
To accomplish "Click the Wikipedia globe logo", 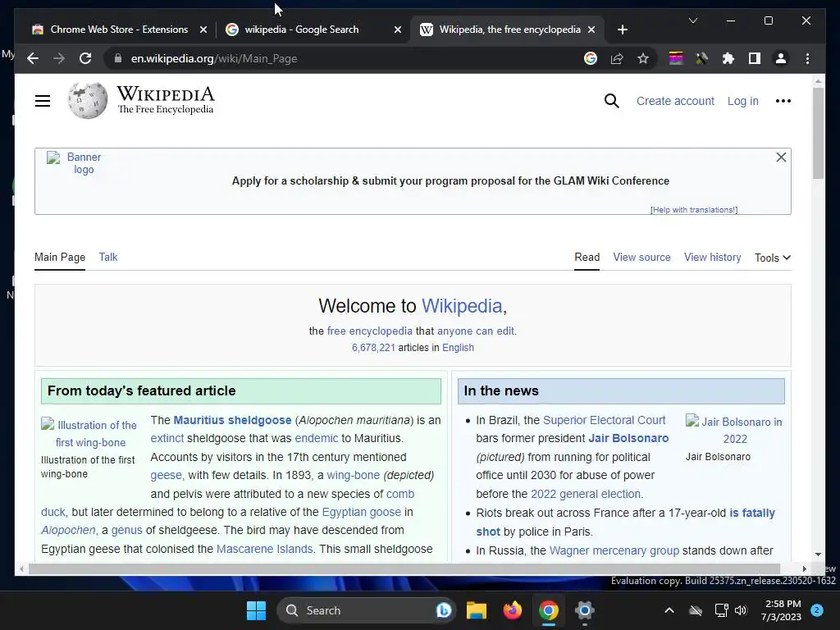I will pyautogui.click(x=87, y=100).
